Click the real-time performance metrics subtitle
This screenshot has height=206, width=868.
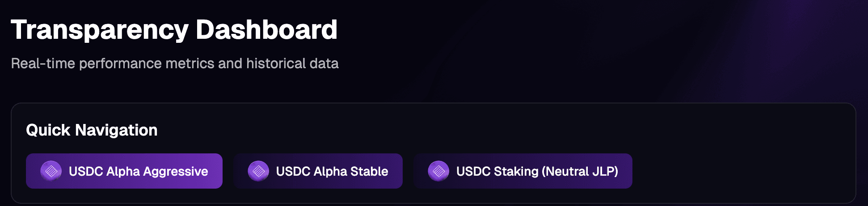tap(174, 63)
